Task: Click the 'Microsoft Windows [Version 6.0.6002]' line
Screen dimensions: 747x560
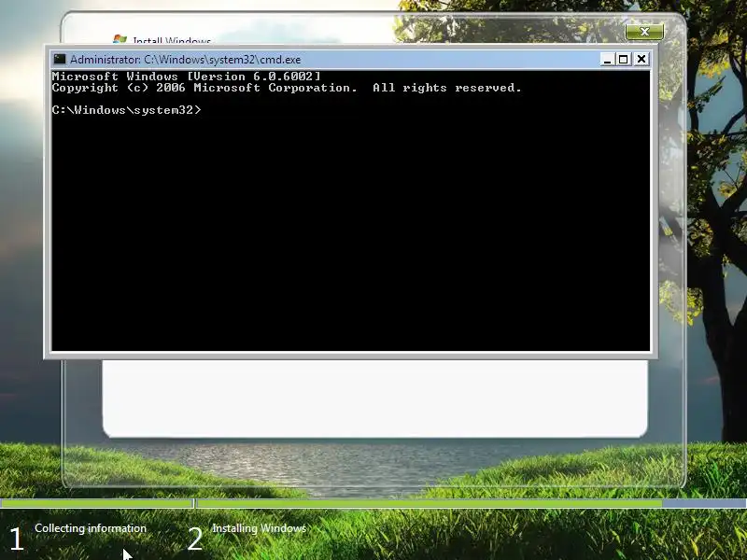Action: click(x=186, y=77)
